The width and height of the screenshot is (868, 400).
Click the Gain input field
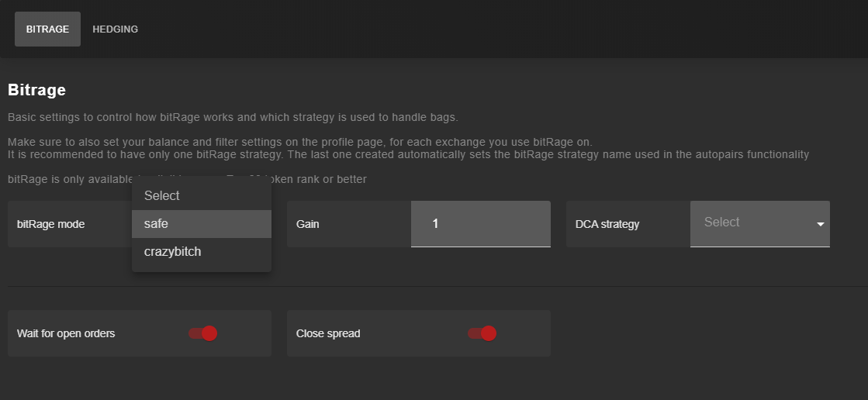tap(480, 224)
